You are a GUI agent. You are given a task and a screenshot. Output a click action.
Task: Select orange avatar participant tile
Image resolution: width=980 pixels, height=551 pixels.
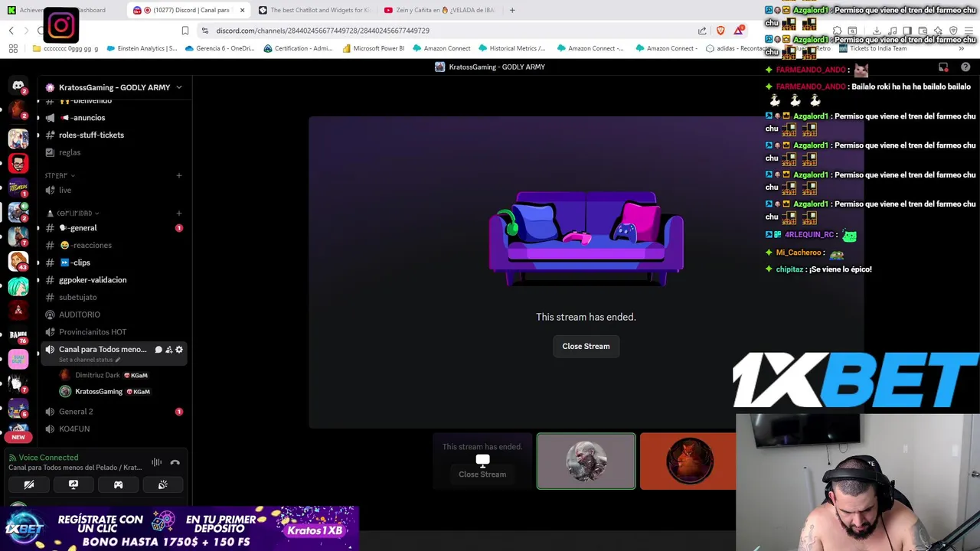(x=688, y=461)
